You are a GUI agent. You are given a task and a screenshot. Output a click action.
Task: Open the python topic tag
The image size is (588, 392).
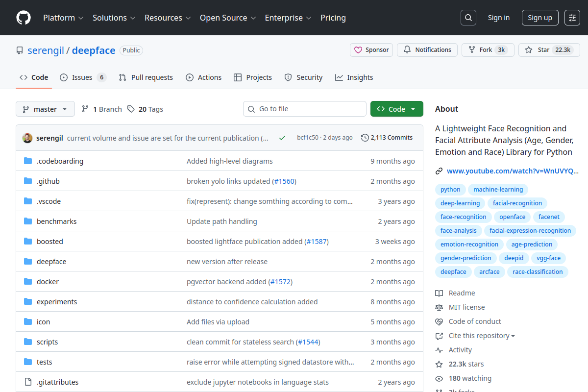coord(450,189)
